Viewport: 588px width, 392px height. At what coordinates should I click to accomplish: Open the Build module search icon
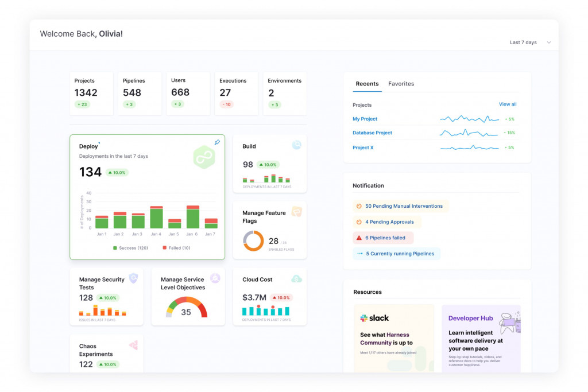[296, 145]
